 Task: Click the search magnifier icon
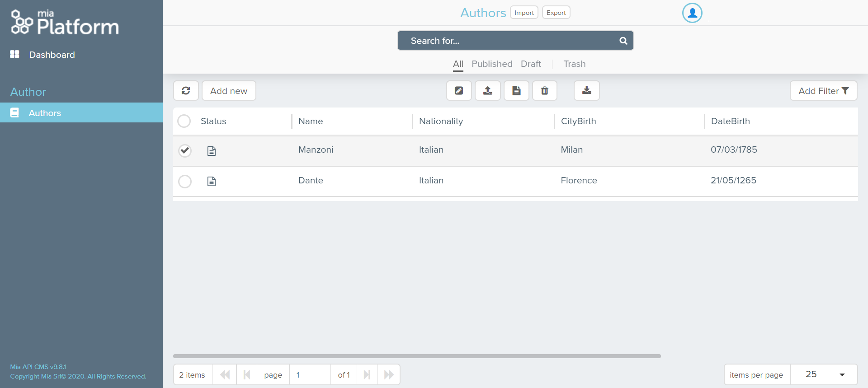click(623, 41)
